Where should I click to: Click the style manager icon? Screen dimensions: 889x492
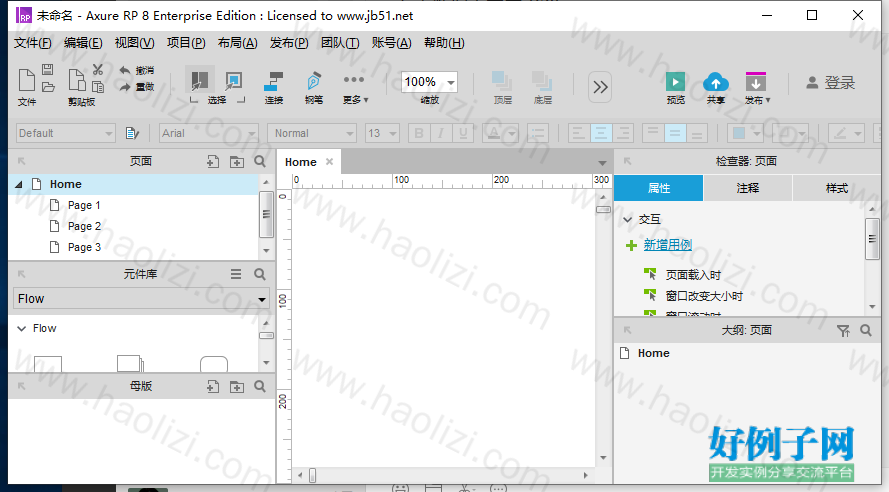click(x=132, y=133)
